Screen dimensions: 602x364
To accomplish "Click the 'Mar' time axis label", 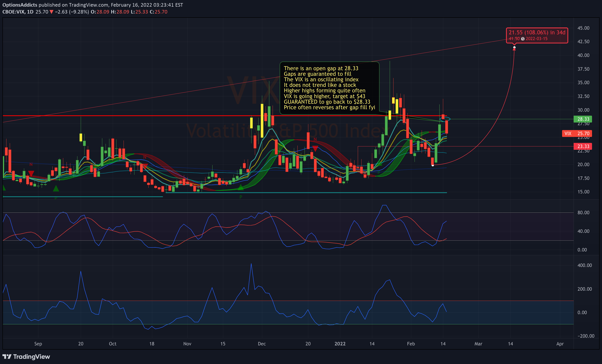I will (478, 343).
